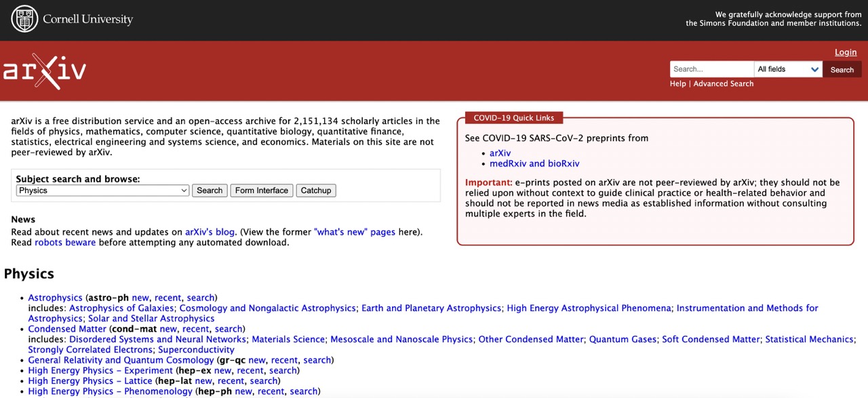Open the cond-mat new link

tap(168, 329)
